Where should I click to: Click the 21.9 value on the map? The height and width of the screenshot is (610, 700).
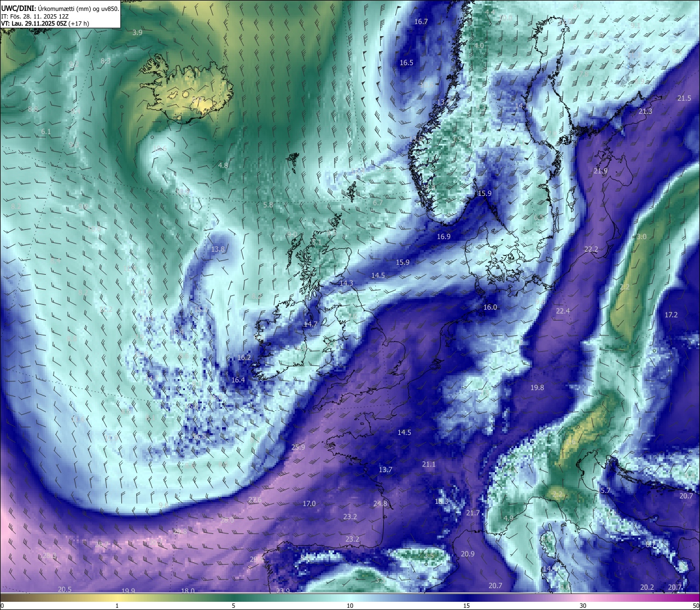click(600, 171)
